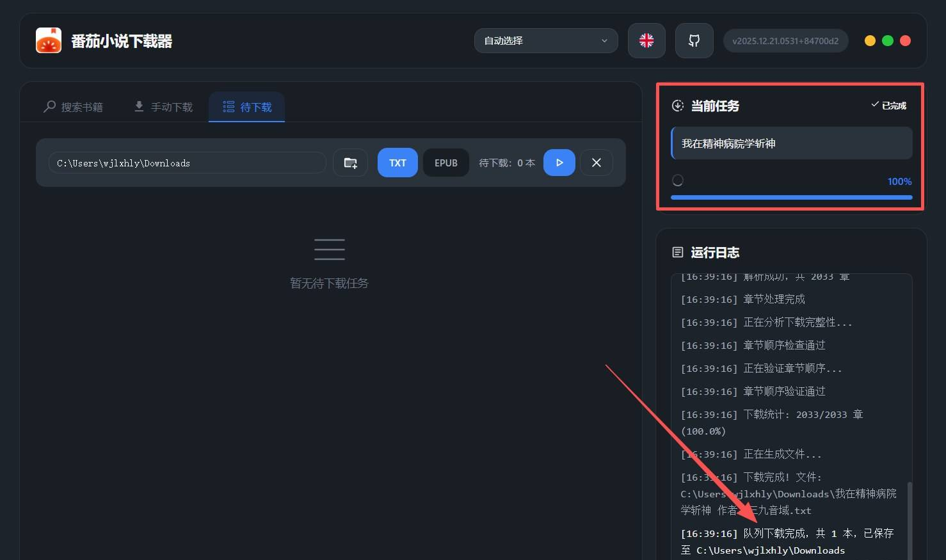The image size is (946, 560).
Task: Click the 番茄小说下载器 app title
Action: (122, 41)
